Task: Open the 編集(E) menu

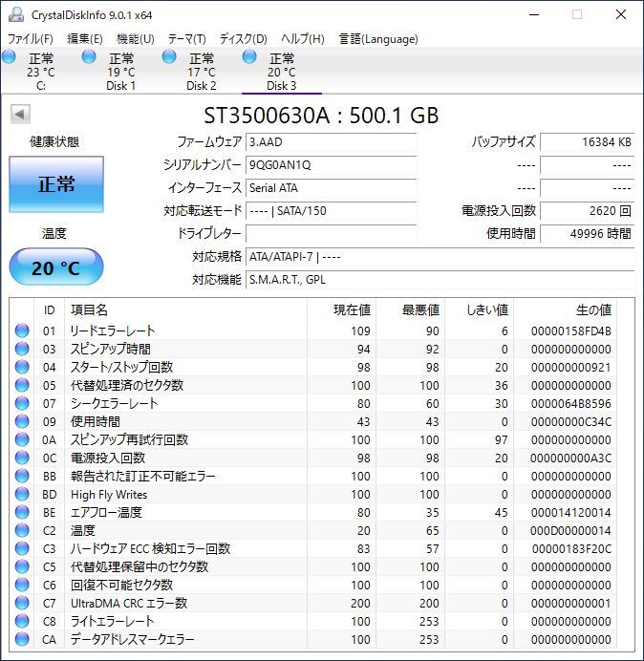Action: (85, 39)
